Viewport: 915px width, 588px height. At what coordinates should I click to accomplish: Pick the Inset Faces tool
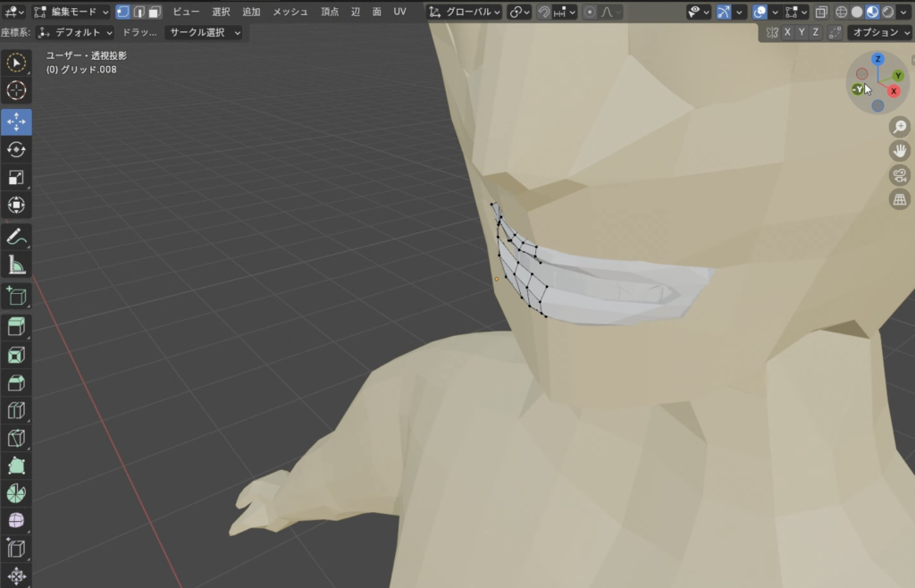pos(16,355)
